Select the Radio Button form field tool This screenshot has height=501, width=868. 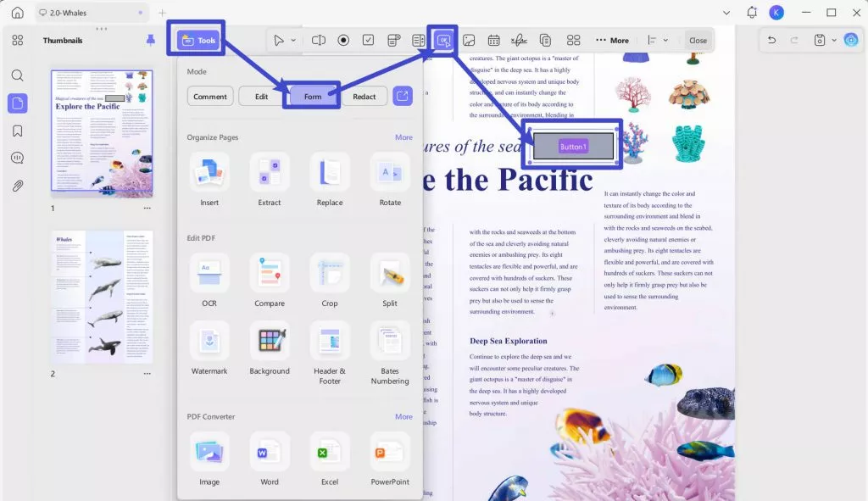(343, 40)
